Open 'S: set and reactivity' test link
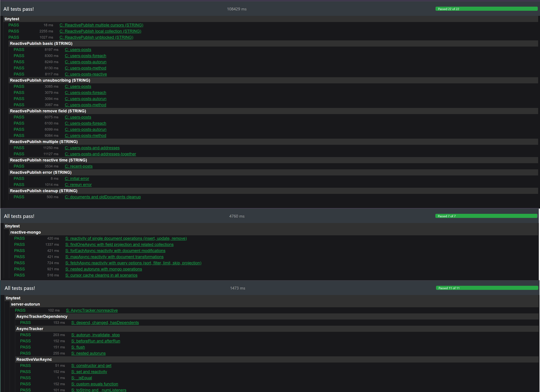The width and height of the screenshot is (540, 392). click(x=89, y=372)
